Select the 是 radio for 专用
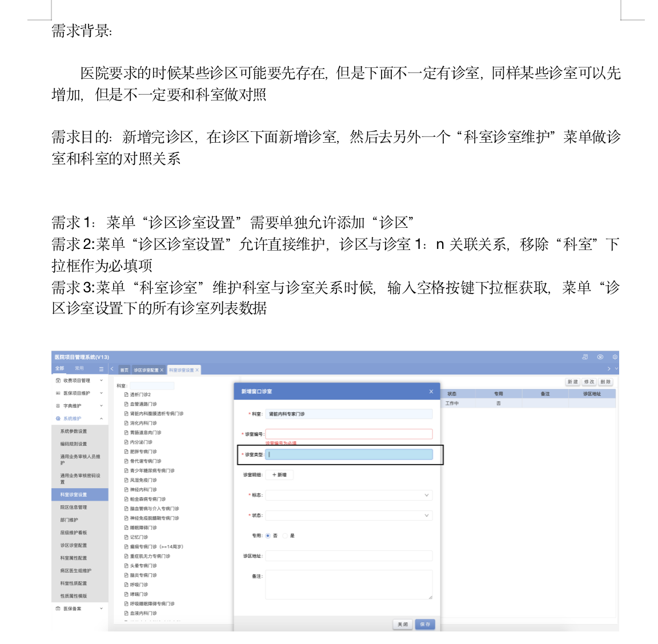This screenshot has height=644, width=658. (x=285, y=536)
